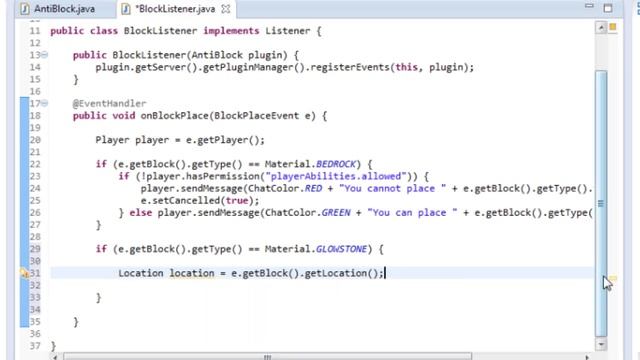Click the overview ruler mark beside line 31

tap(613, 279)
